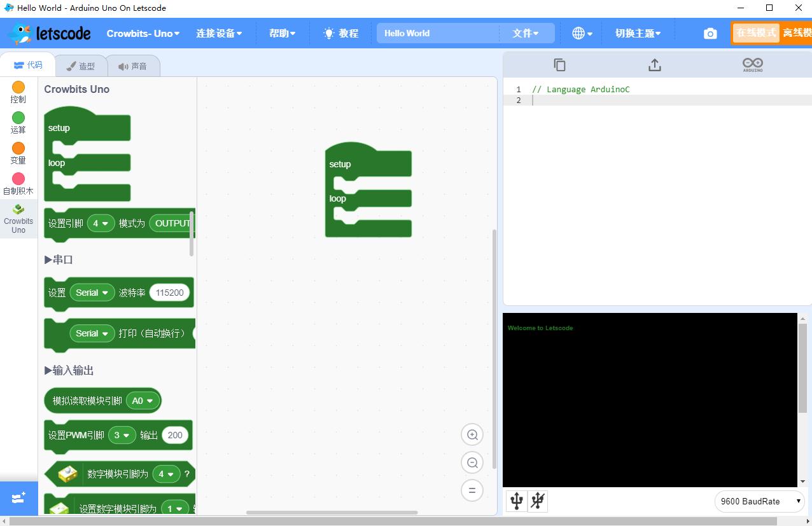Switch to 在线模式 online mode

point(756,33)
